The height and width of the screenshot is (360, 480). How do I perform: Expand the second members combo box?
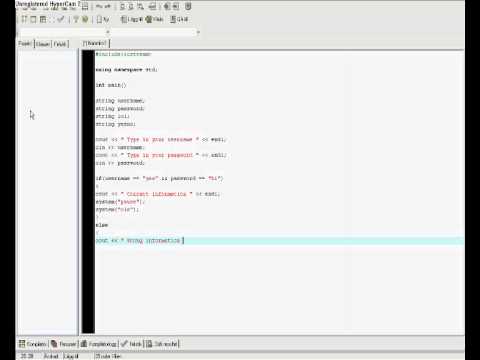point(198,32)
